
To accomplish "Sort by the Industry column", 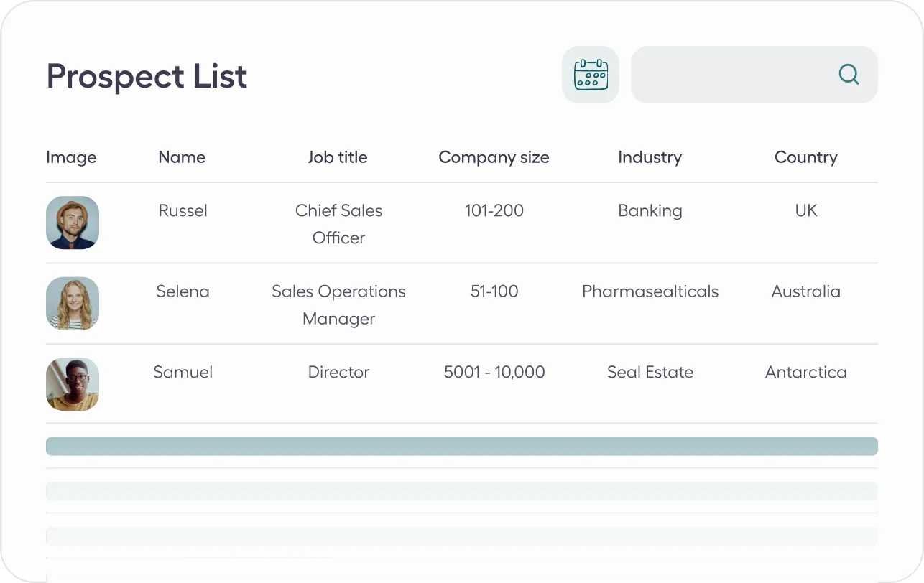I will click(x=650, y=157).
